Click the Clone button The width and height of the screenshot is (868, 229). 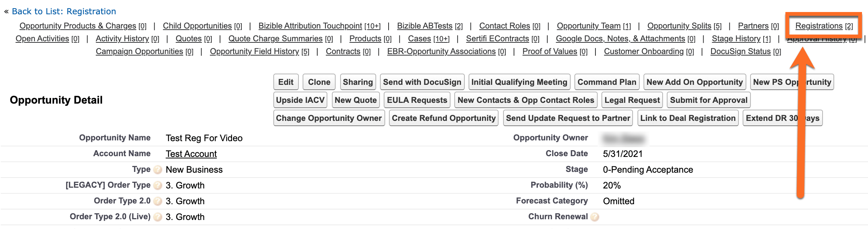point(319,82)
